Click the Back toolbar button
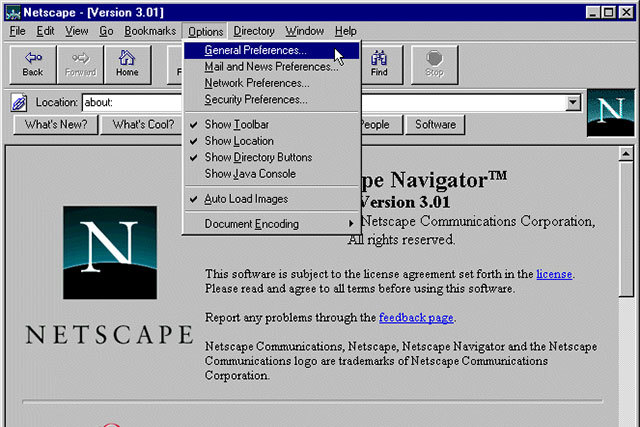This screenshot has width=640, height=427. (x=33, y=65)
